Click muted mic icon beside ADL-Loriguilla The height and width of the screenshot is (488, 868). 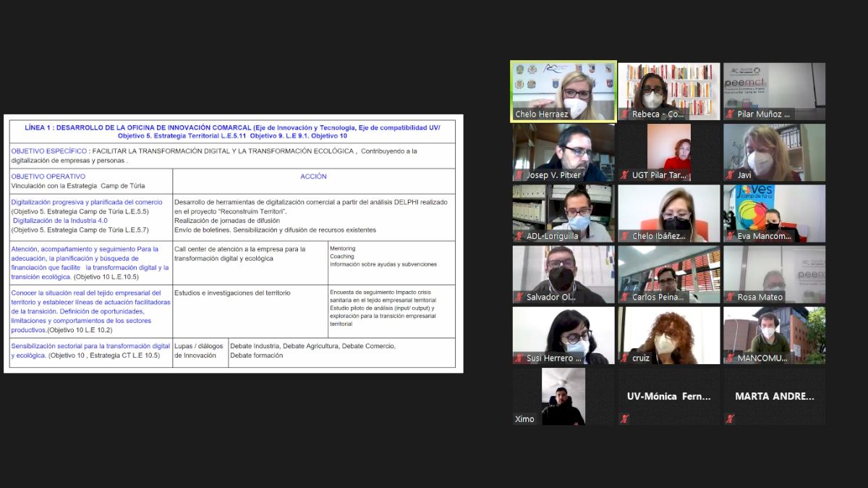(x=519, y=236)
